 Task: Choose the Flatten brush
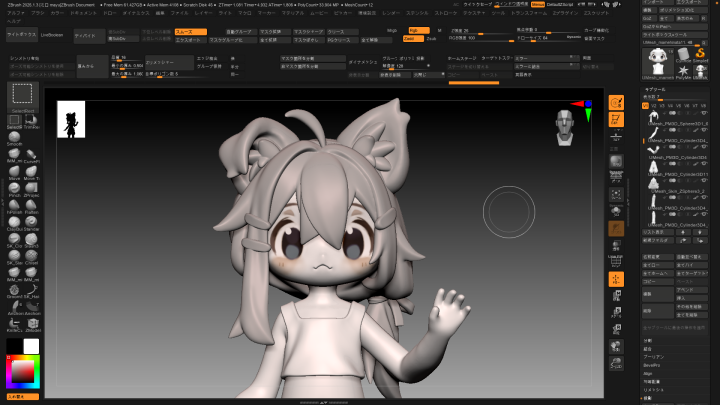point(31,206)
